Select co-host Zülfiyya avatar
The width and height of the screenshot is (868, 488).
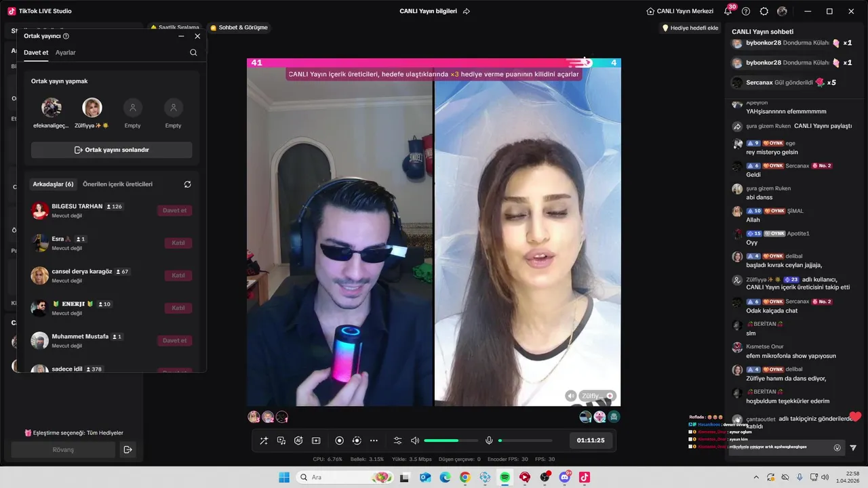coord(92,108)
